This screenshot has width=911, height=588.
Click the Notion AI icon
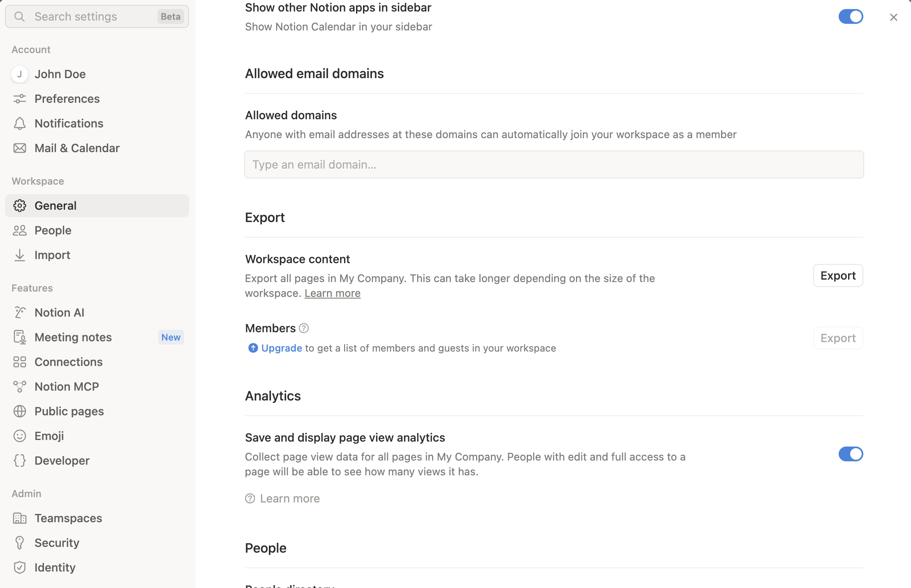[20, 313]
